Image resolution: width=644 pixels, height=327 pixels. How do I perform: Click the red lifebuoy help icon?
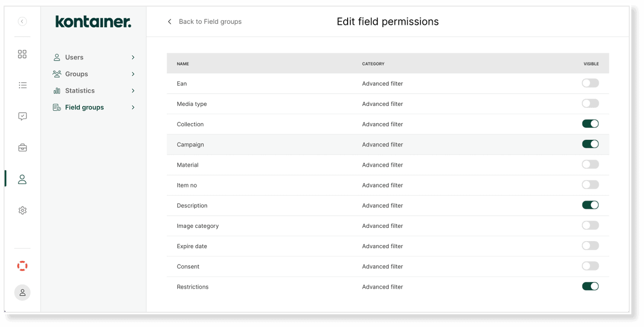point(22,266)
